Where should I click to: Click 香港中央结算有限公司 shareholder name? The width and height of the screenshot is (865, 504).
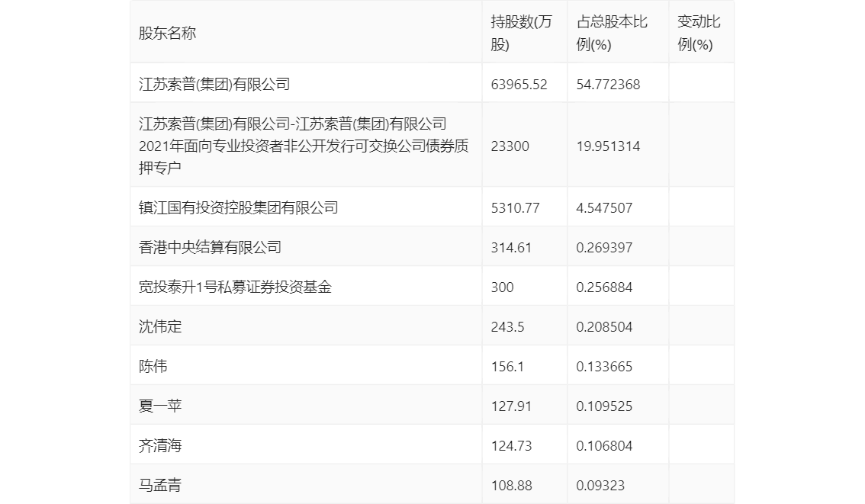pos(211,248)
